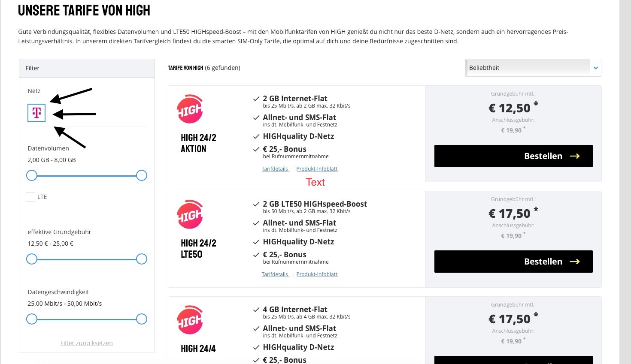Click the left handle of Datenvolumen slider
The height and width of the screenshot is (364, 631).
[x=32, y=175]
